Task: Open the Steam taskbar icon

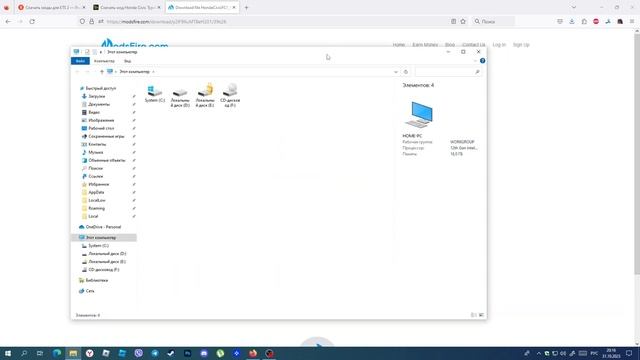Action: [x=171, y=353]
